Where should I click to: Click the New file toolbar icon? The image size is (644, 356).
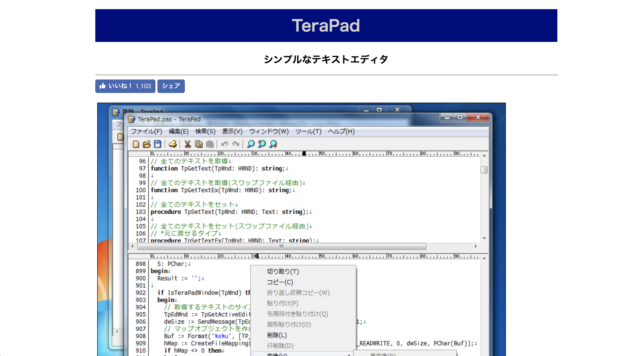click(136, 144)
